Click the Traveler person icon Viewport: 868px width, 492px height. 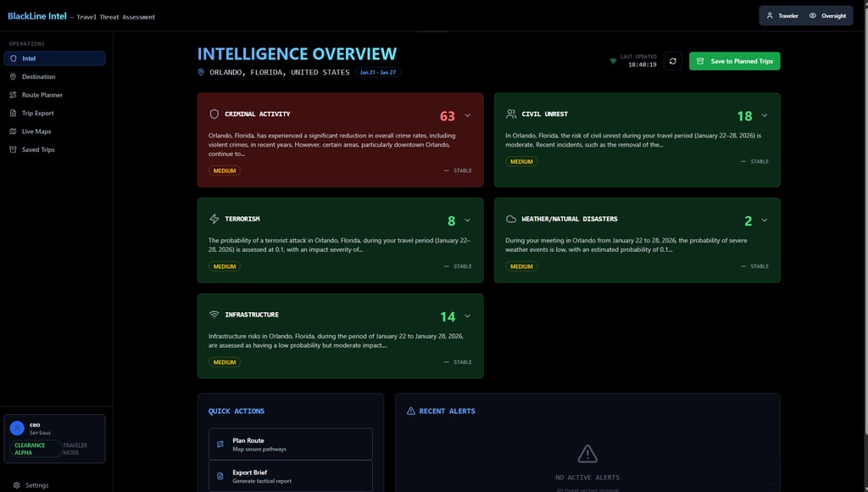click(x=770, y=15)
